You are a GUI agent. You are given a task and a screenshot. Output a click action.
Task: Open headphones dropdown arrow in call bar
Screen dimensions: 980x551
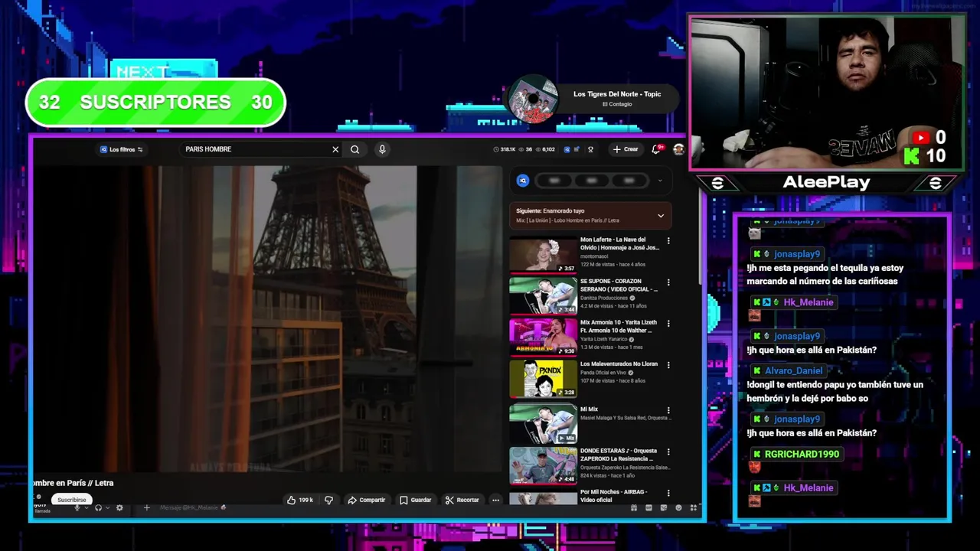(107, 508)
